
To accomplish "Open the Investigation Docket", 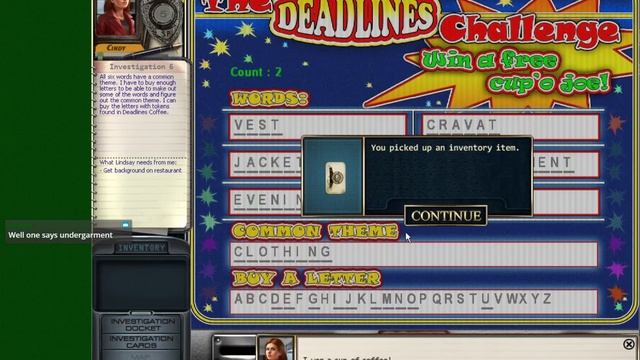I will 142,324.
